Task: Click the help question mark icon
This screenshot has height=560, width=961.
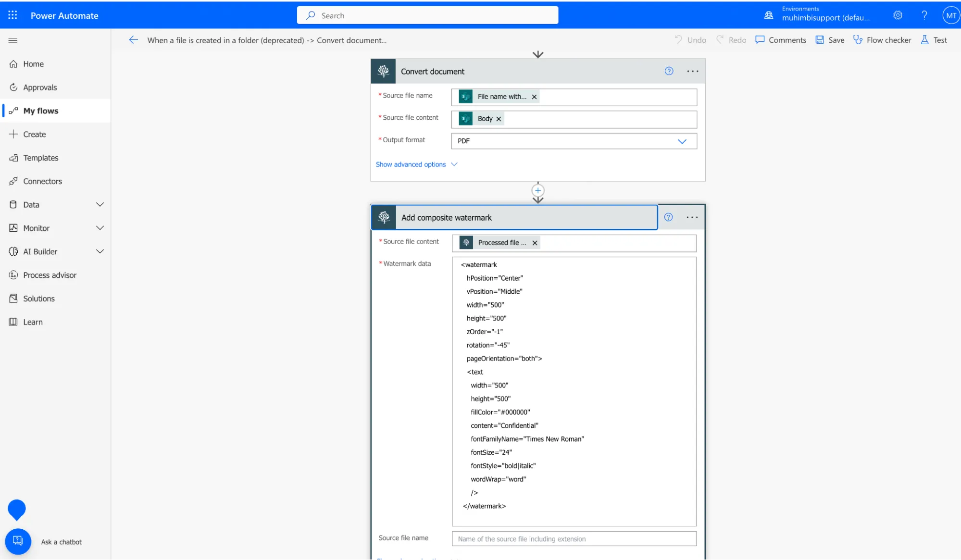Action: coord(924,15)
